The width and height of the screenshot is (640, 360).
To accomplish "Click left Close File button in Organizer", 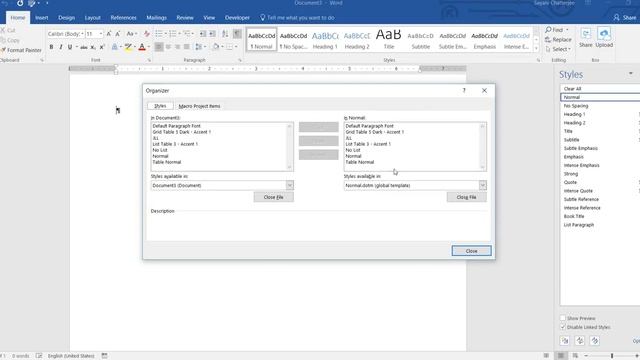I will (273, 197).
